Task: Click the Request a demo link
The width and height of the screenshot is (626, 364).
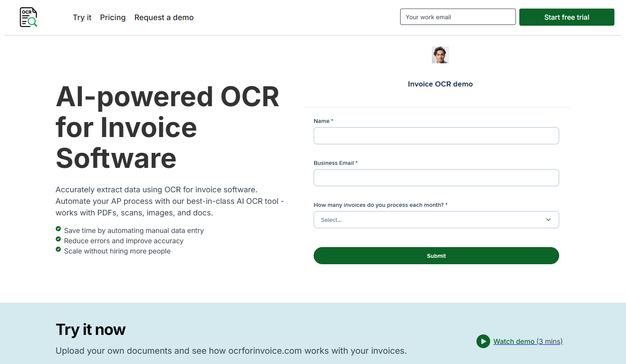Action: point(164,18)
